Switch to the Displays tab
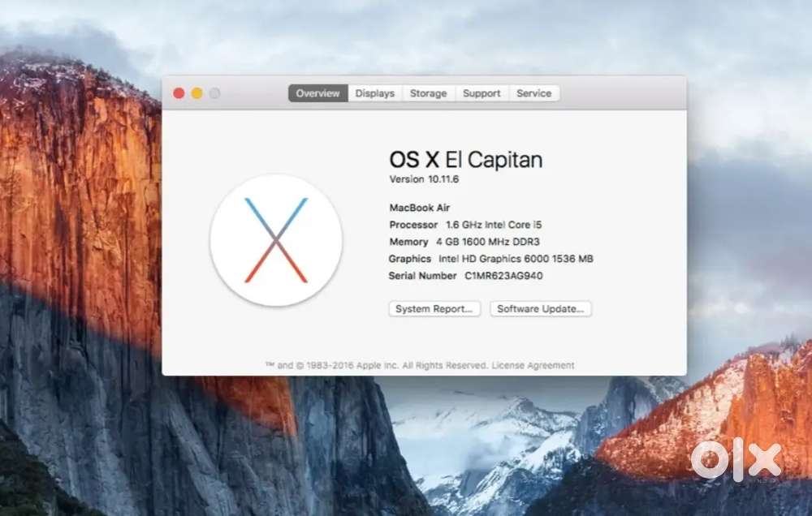Screen dimensions: 812x516 (x=374, y=93)
